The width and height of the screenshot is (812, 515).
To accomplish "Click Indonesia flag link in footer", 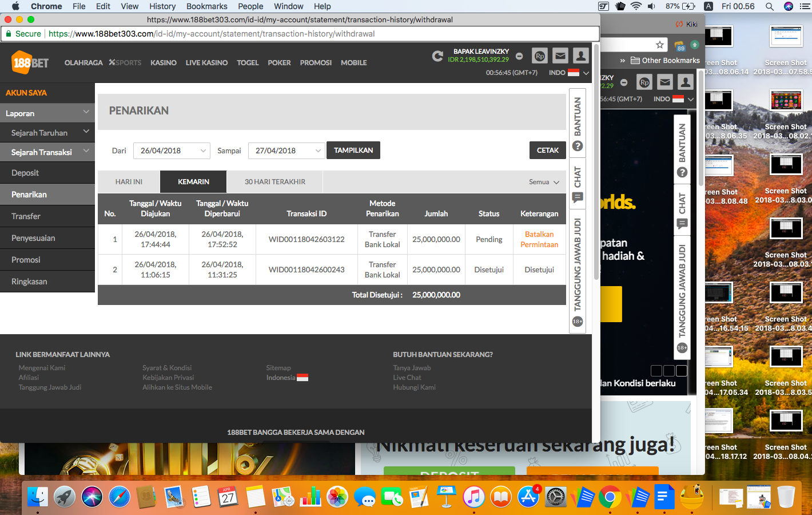I will pyautogui.click(x=287, y=378).
